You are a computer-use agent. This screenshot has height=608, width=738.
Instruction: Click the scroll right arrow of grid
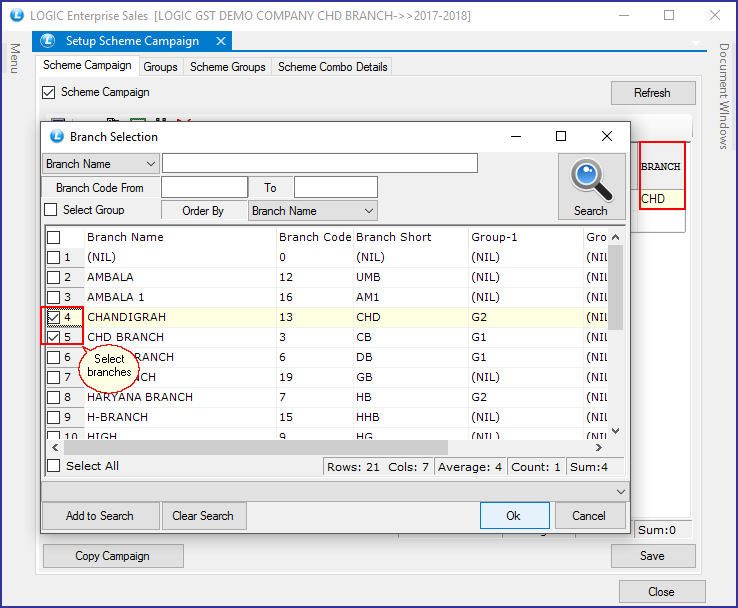[599, 448]
